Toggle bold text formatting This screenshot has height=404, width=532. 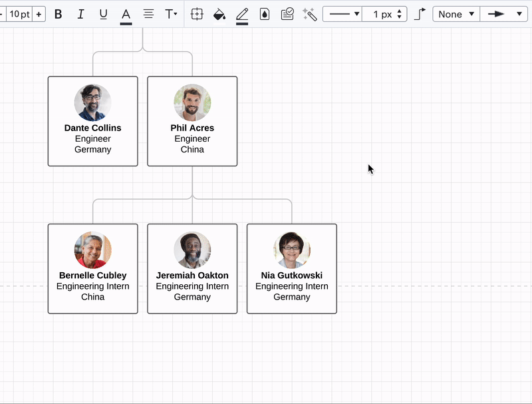[59, 14]
